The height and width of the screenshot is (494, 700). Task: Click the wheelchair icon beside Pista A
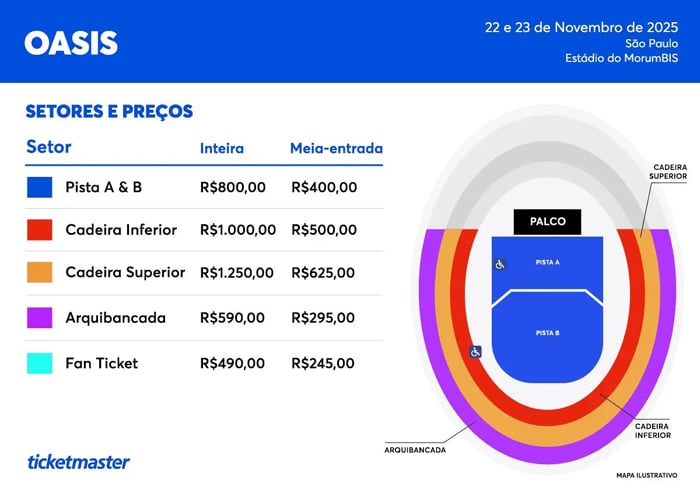click(x=500, y=264)
